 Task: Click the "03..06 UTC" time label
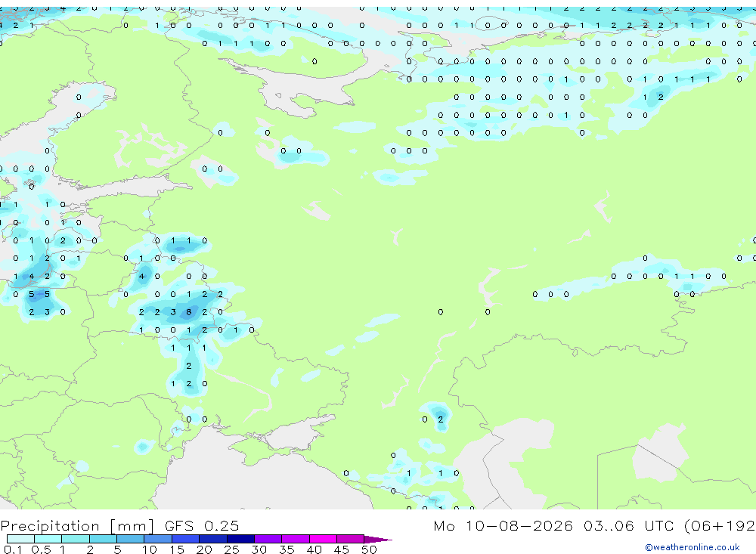tap(629, 525)
